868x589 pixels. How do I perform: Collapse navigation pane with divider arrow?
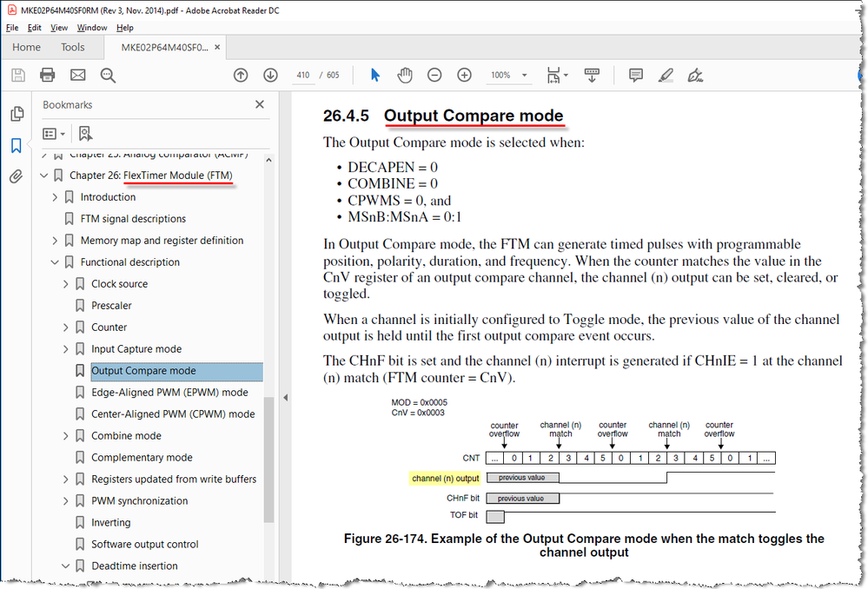285,398
